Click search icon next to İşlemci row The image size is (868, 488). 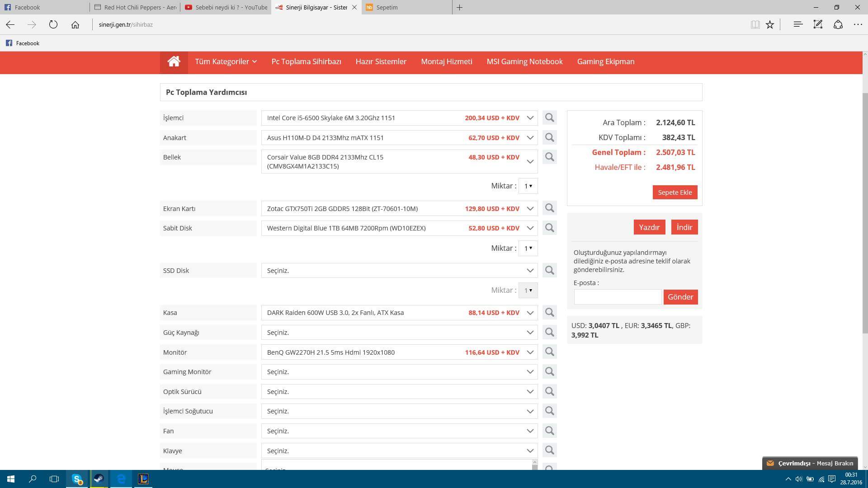pyautogui.click(x=549, y=118)
